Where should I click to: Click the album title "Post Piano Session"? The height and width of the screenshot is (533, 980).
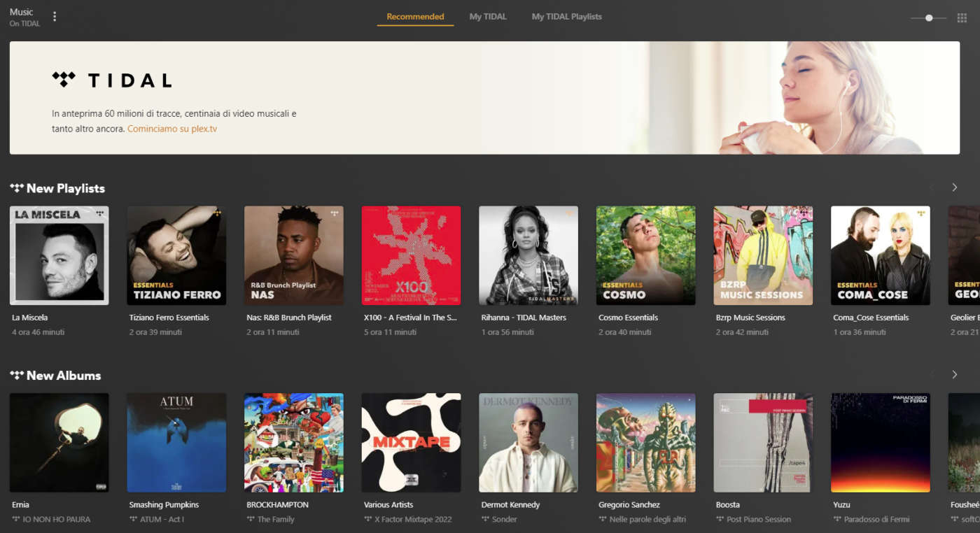coord(759,520)
